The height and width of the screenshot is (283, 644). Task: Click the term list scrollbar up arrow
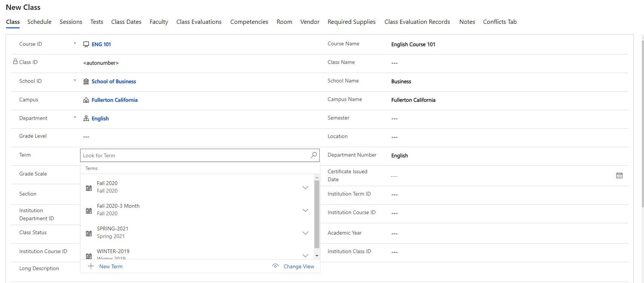pos(317,177)
